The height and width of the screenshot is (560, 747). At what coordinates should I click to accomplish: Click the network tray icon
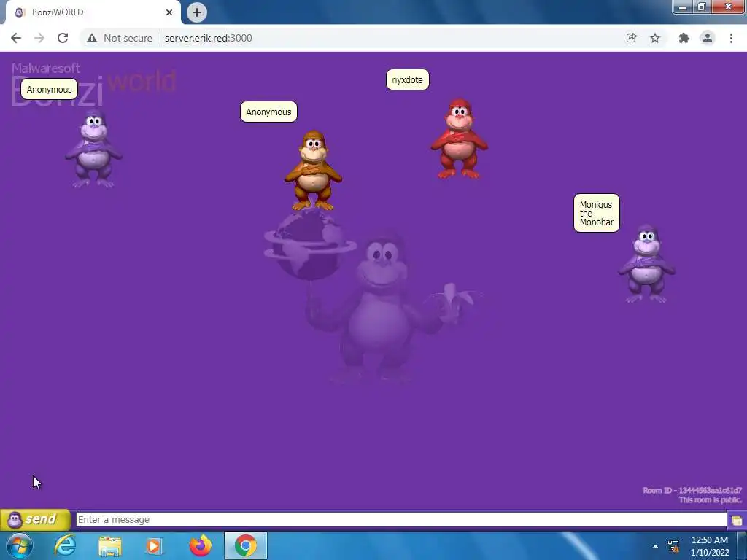(673, 546)
